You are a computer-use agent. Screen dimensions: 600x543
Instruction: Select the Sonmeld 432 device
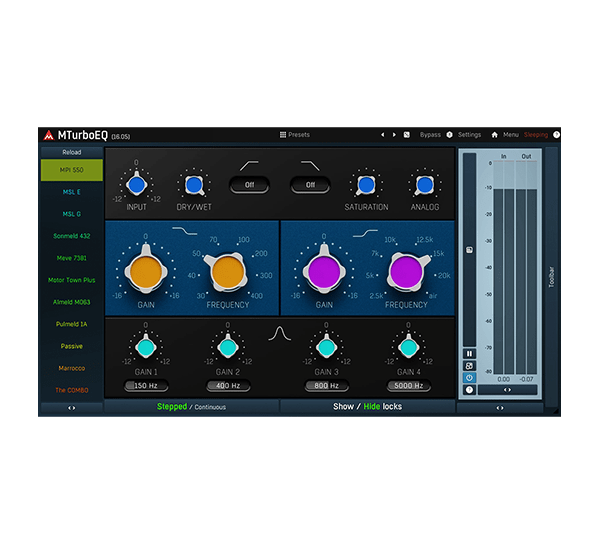[x=72, y=236]
